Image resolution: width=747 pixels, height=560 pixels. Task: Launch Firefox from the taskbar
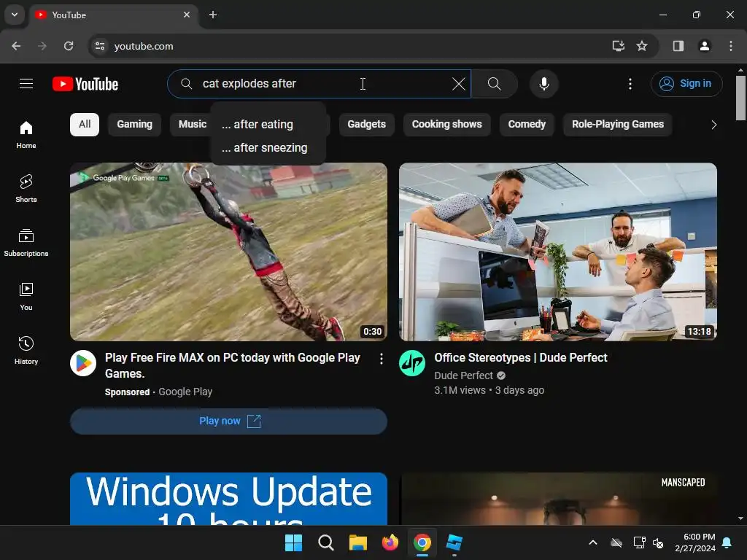390,542
